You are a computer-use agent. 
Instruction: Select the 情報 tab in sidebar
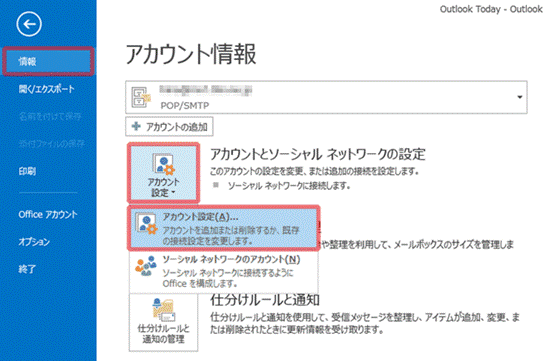pyautogui.click(x=48, y=62)
